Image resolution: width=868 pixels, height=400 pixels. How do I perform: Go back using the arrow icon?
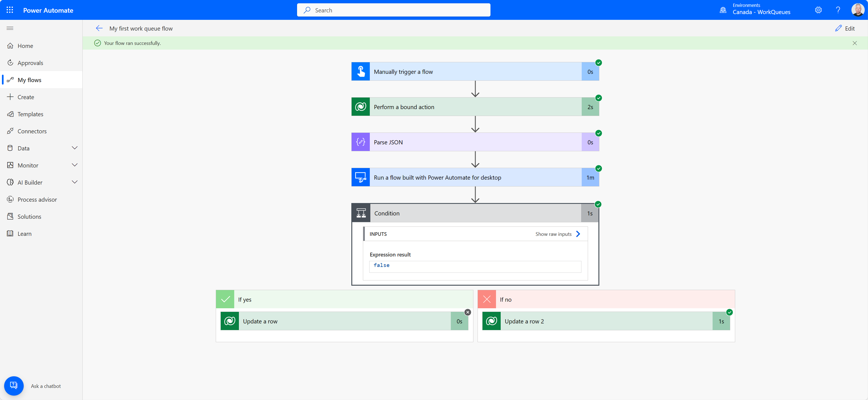pos(99,28)
